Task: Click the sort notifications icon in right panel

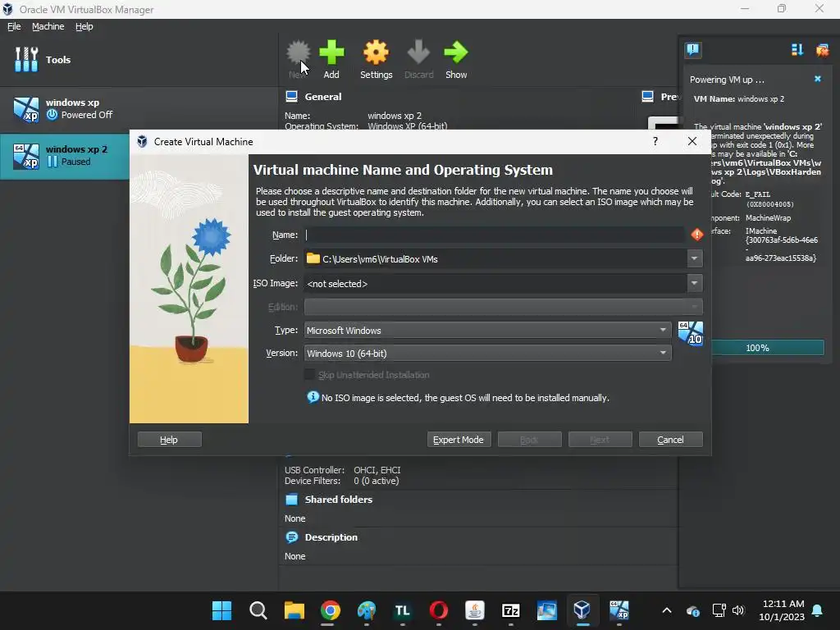Action: (797, 50)
